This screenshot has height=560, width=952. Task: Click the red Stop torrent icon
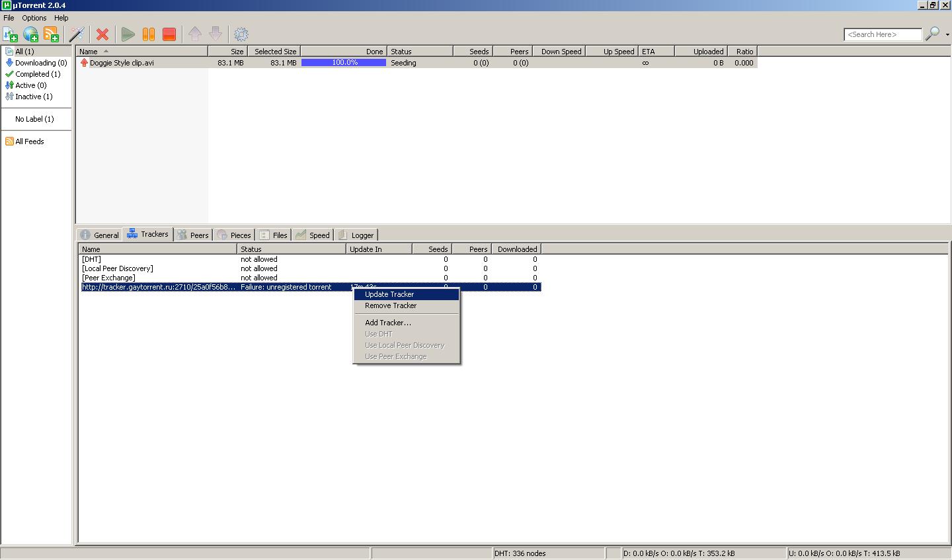click(x=169, y=34)
